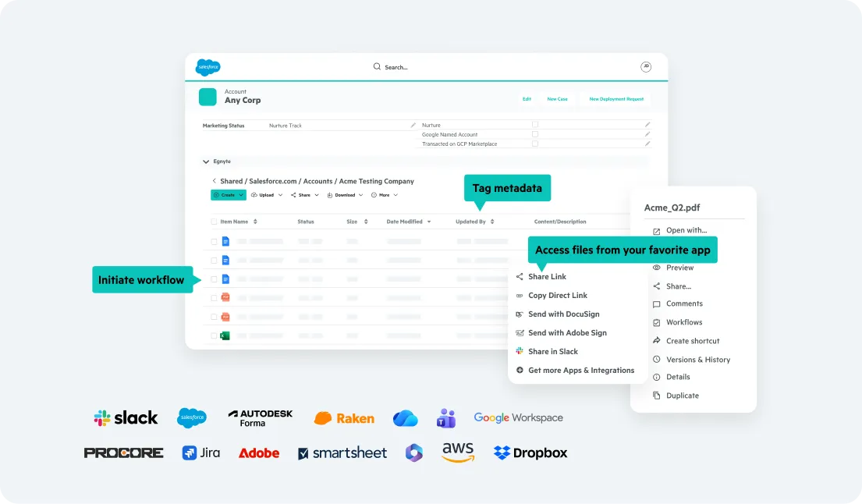Open the Share dropdown in the file toolbar
This screenshot has width=862, height=504.
(304, 195)
